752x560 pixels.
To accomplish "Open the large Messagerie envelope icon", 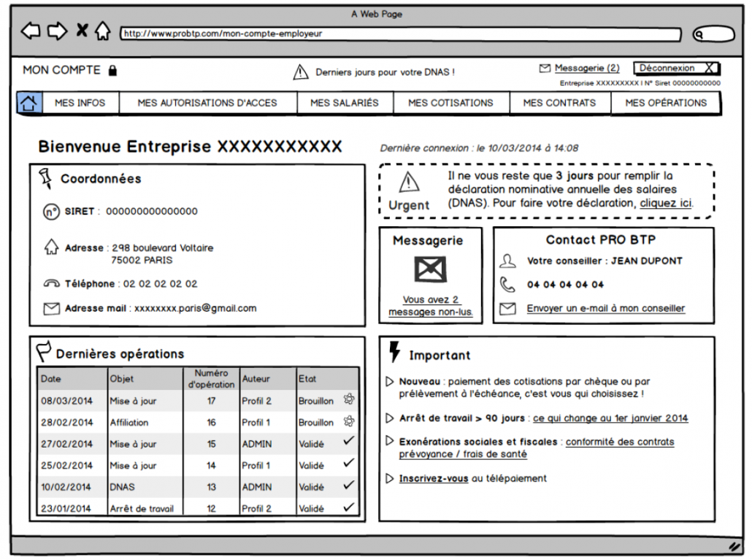I will (430, 270).
